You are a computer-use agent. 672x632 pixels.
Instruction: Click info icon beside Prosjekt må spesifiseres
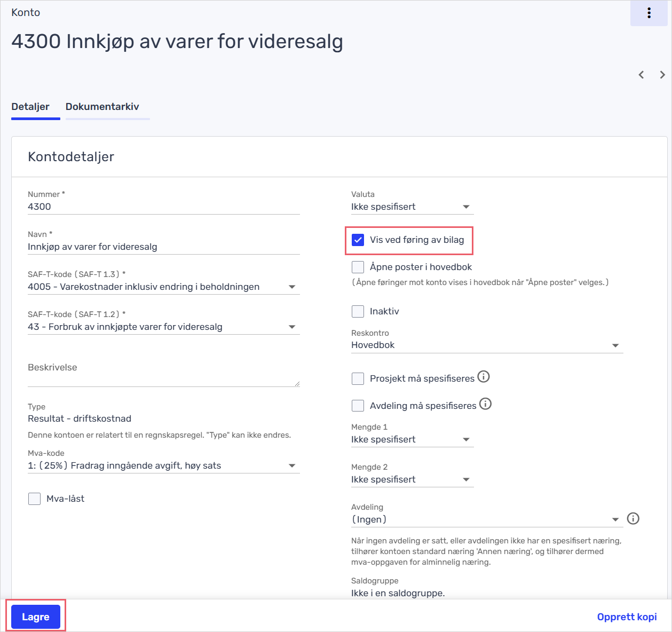484,377
